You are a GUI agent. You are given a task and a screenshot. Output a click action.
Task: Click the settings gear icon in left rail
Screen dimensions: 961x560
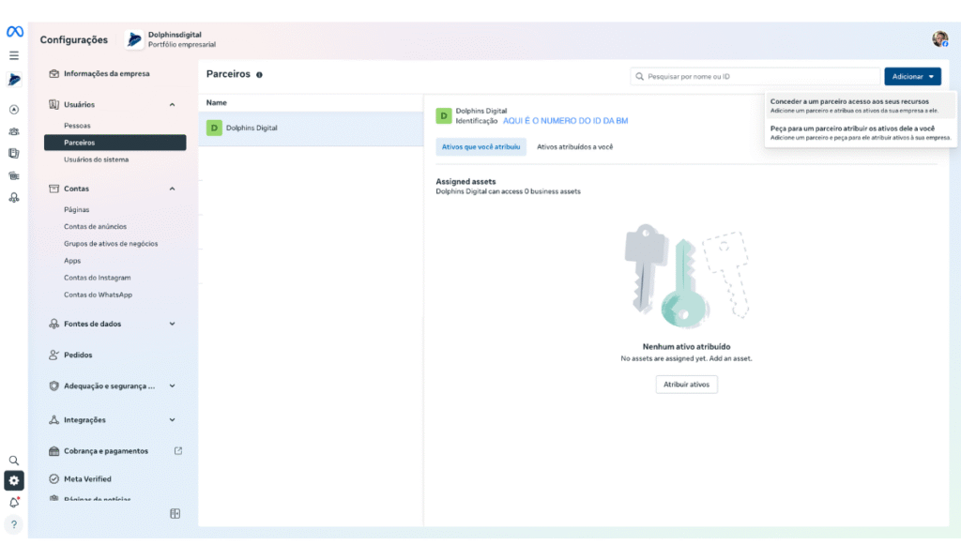pos(14,480)
